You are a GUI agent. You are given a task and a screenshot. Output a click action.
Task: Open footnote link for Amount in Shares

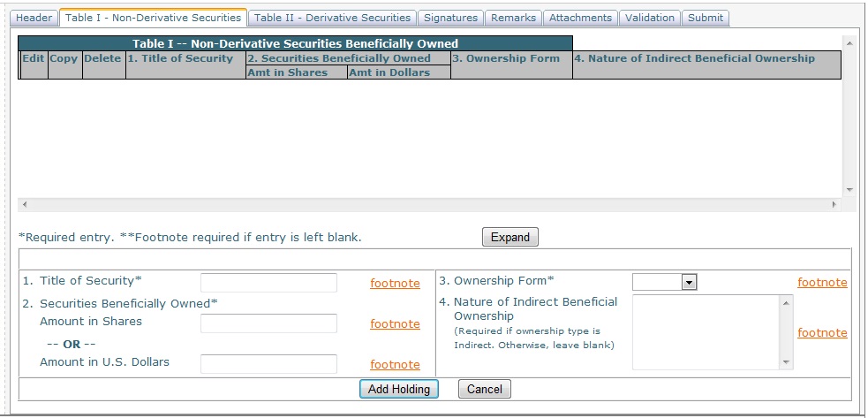click(395, 323)
